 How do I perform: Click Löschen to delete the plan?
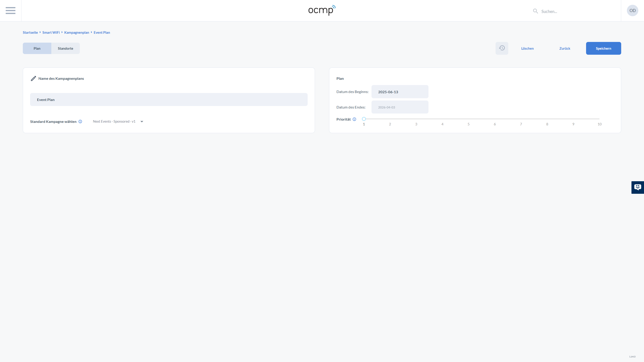click(527, 49)
